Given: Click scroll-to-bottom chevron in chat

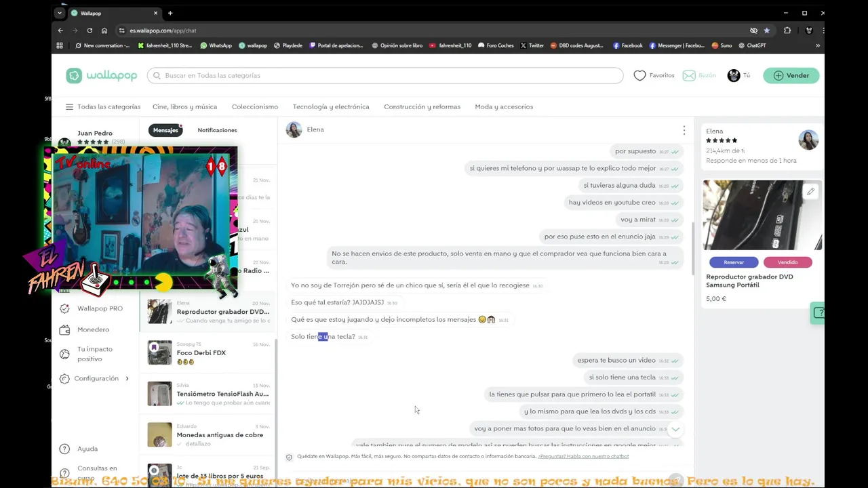Looking at the screenshot, I should click(675, 430).
